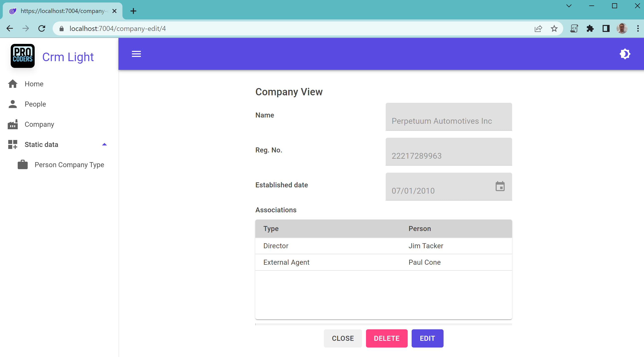Close the localhost company tab

coord(114,11)
